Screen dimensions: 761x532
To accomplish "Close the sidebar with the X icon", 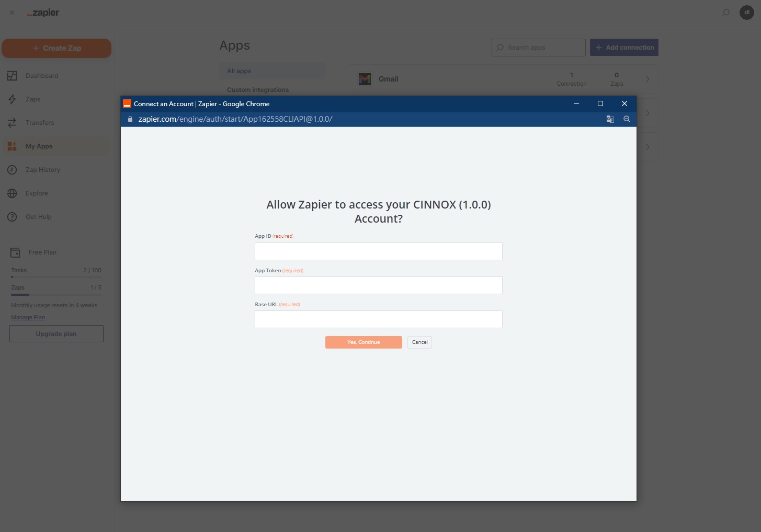I will click(12, 13).
